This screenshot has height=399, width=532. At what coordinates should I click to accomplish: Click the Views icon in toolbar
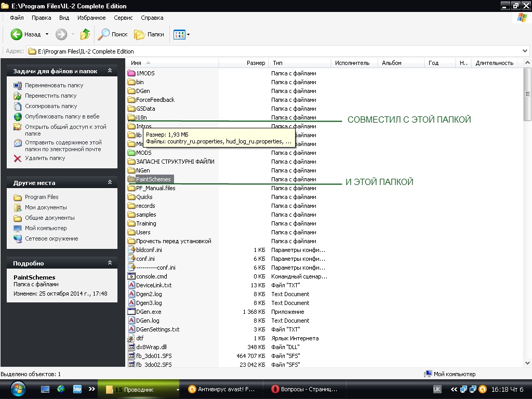tap(179, 34)
